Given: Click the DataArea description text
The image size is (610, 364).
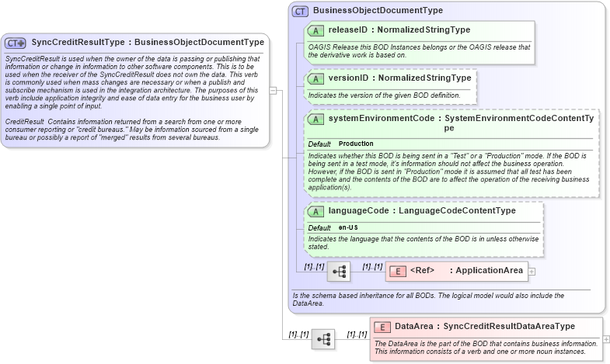Looking at the screenshot, I should (x=486, y=347).
